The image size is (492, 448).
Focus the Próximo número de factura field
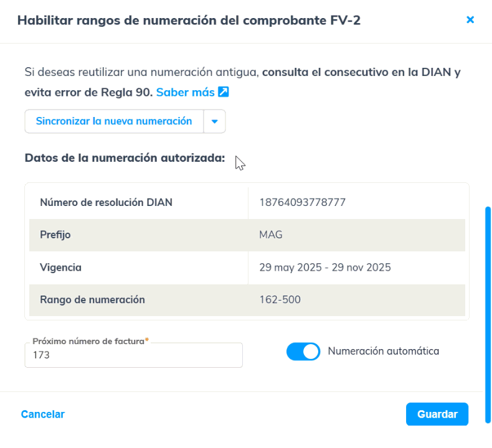[x=133, y=355]
